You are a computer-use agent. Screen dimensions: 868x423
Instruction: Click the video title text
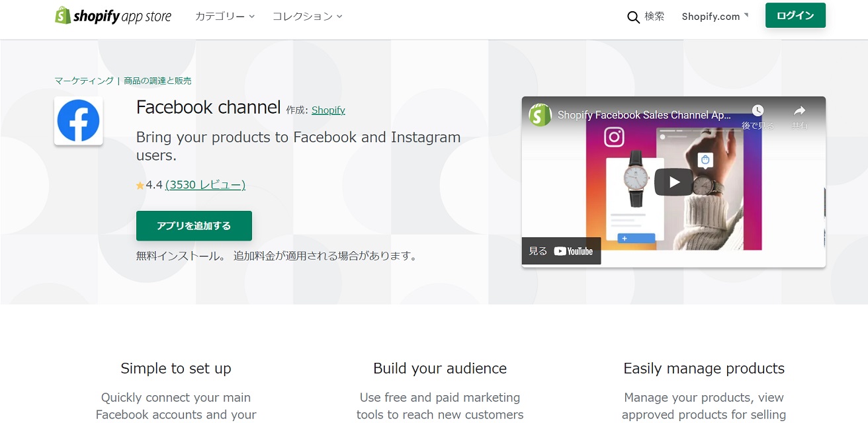click(644, 115)
